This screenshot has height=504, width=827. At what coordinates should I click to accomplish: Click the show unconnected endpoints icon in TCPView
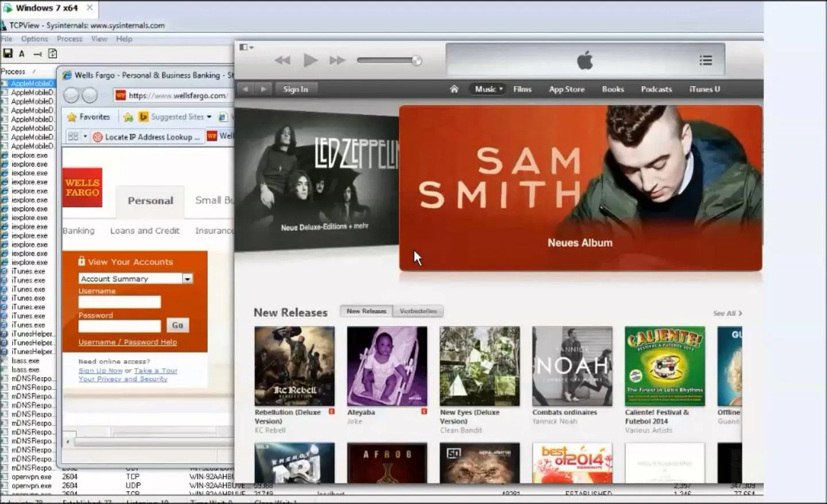(37, 53)
